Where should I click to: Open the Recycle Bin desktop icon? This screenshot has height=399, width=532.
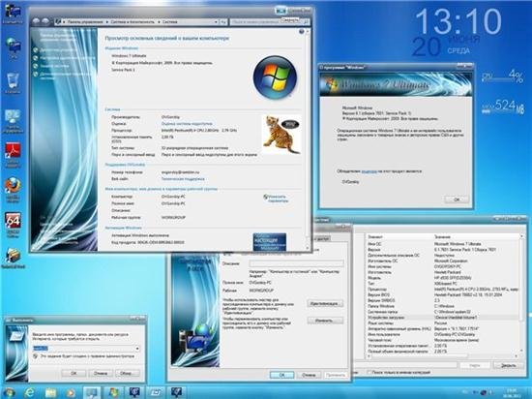pos(13,83)
